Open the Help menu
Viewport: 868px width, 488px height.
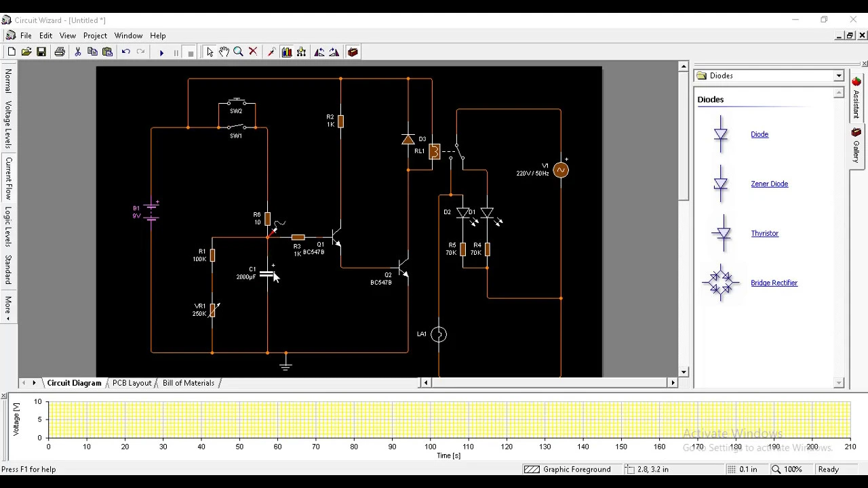click(158, 35)
